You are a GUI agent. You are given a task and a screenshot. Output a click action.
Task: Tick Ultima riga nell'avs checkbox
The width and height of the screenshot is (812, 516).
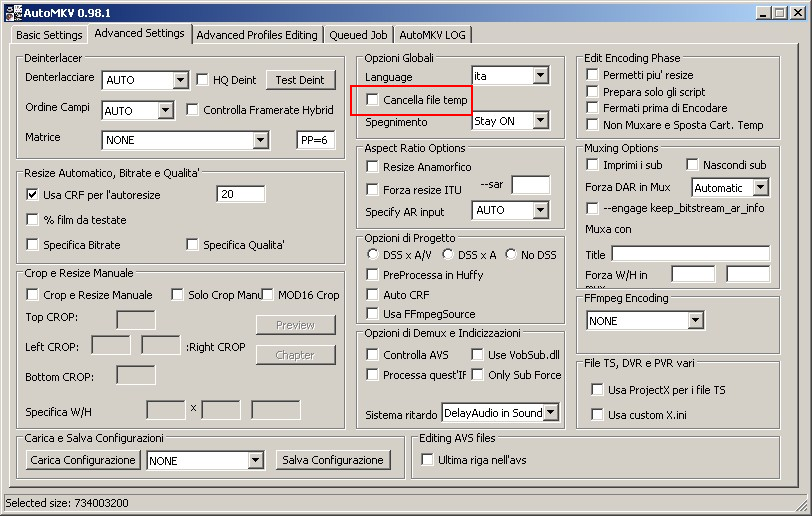coord(427,460)
